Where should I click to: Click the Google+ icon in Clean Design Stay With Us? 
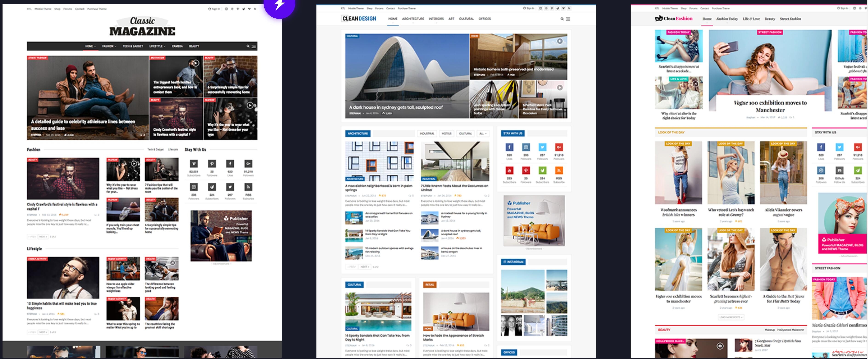559,147
